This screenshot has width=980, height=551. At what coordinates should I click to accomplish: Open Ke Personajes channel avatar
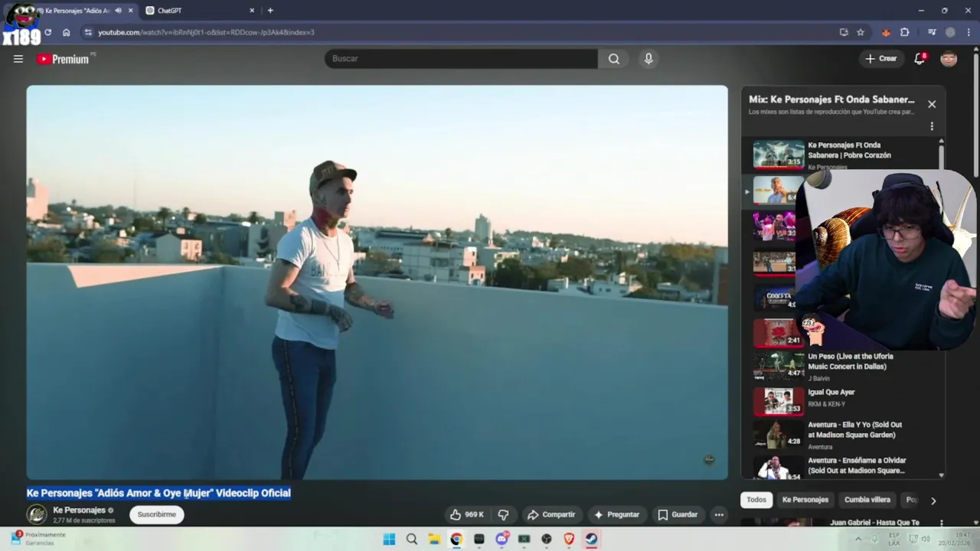coord(37,515)
